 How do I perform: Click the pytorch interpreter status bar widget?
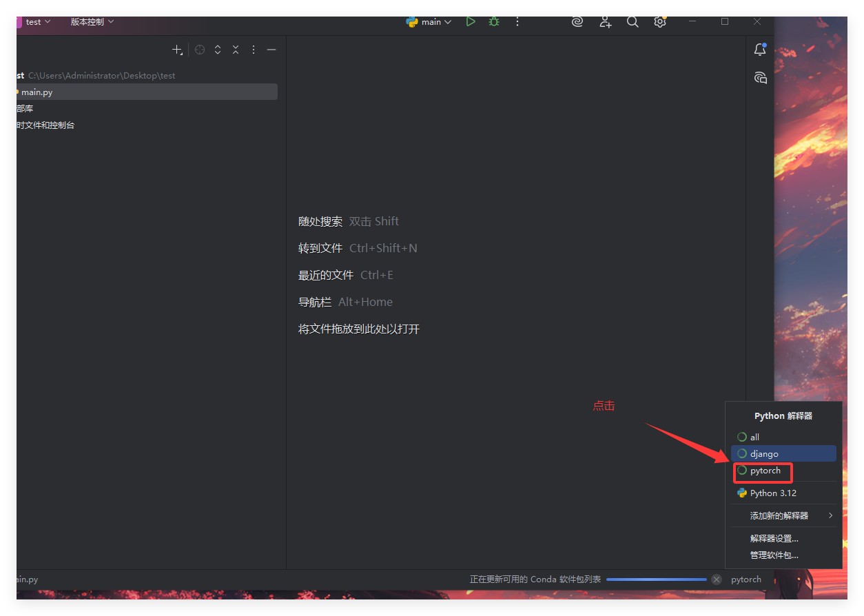coord(746,579)
